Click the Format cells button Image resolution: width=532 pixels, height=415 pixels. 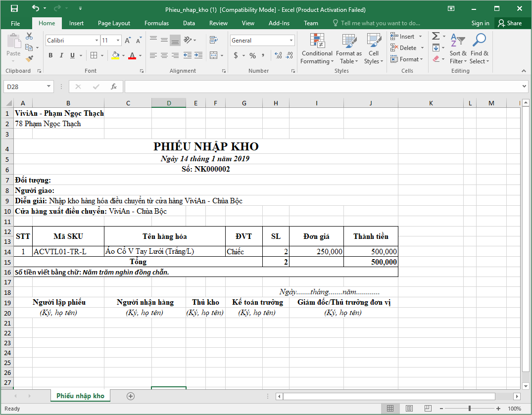[x=405, y=59]
